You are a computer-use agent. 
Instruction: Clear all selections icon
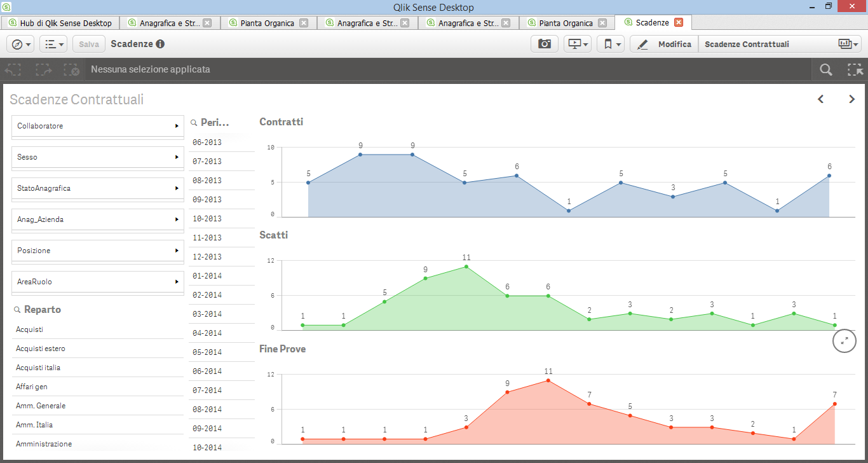click(x=72, y=69)
